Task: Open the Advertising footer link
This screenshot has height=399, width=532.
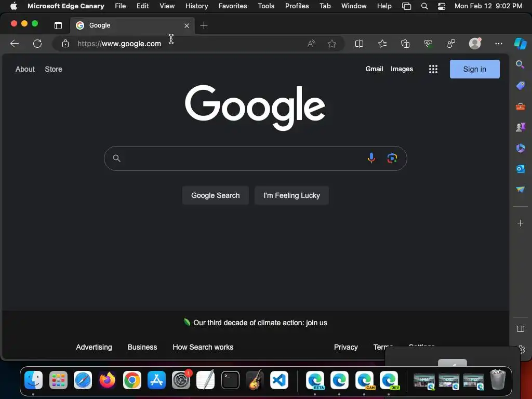Action: pyautogui.click(x=94, y=347)
